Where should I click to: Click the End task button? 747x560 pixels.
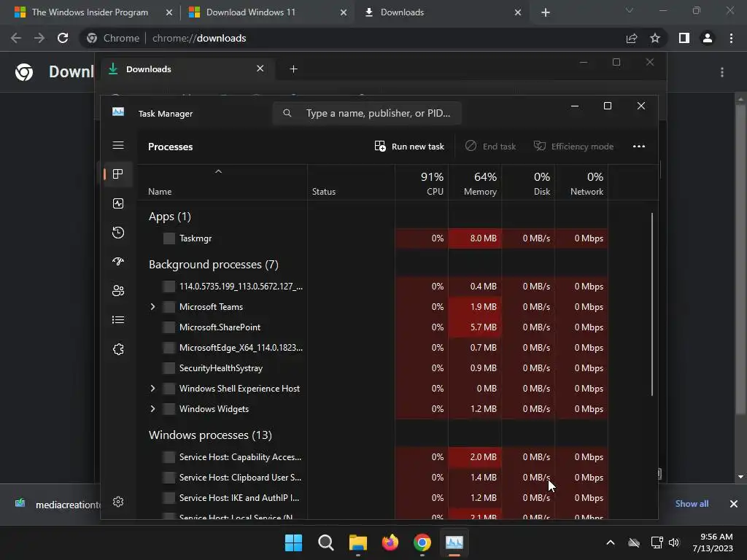pos(491,146)
